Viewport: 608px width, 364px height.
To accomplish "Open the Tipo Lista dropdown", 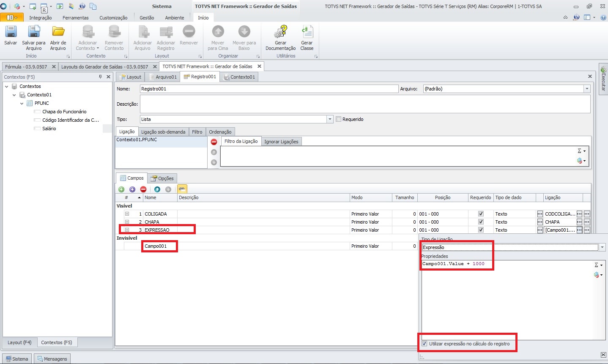I will tap(330, 119).
